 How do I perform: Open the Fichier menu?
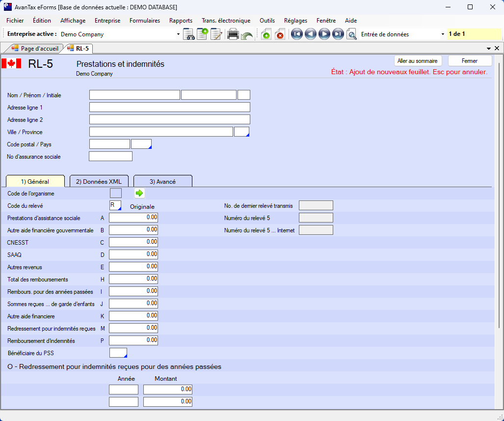point(15,21)
